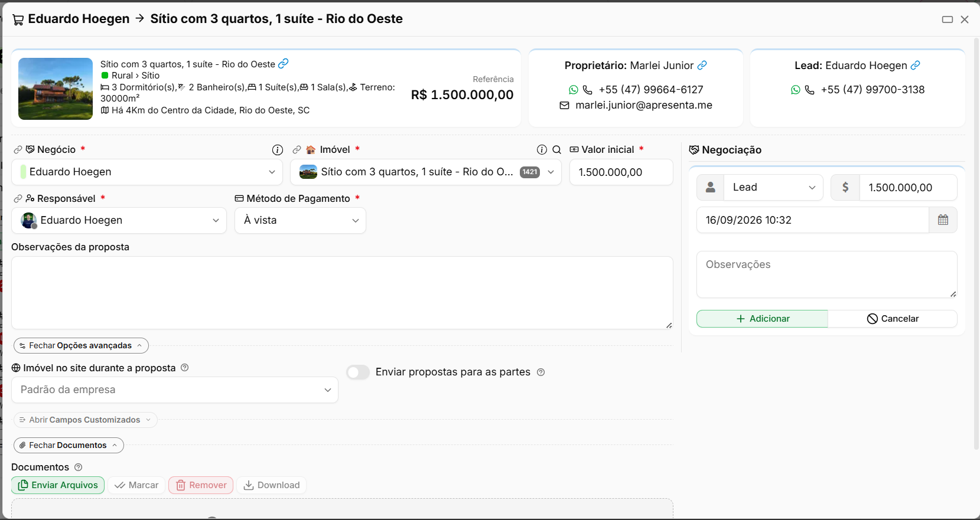Viewport: 980px width, 520px height.
Task: Click the Cancelar button
Action: click(893, 319)
